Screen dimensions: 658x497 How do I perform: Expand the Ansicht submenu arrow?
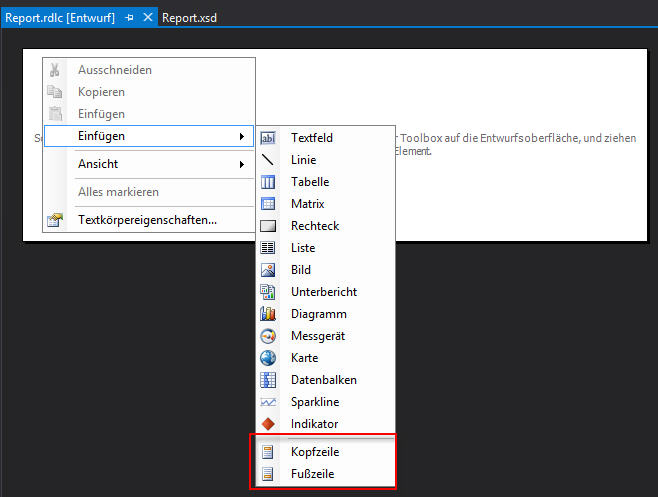[241, 164]
